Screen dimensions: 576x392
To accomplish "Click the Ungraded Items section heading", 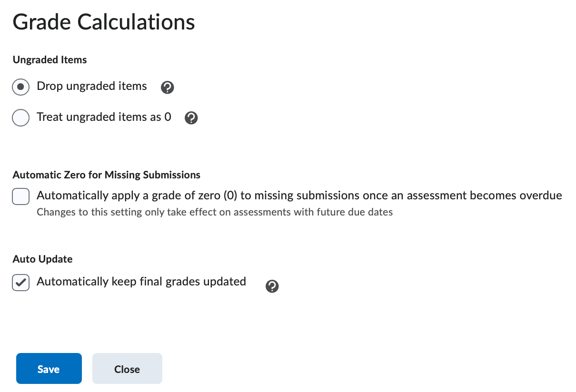I will coord(50,60).
